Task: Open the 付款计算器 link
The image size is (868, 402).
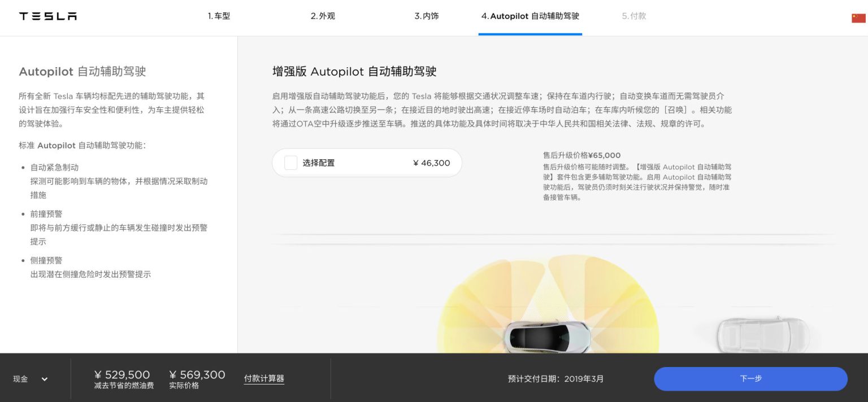Action: pos(264,379)
